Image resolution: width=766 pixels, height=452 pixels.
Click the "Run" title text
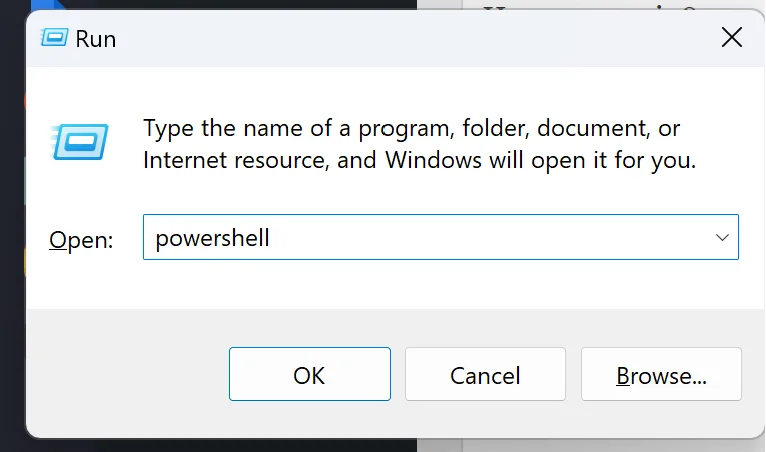[x=96, y=39]
